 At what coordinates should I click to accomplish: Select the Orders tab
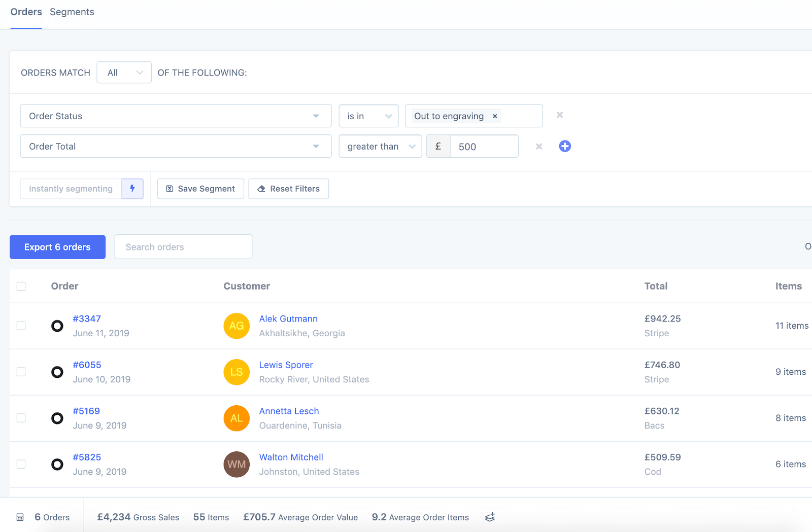click(26, 12)
